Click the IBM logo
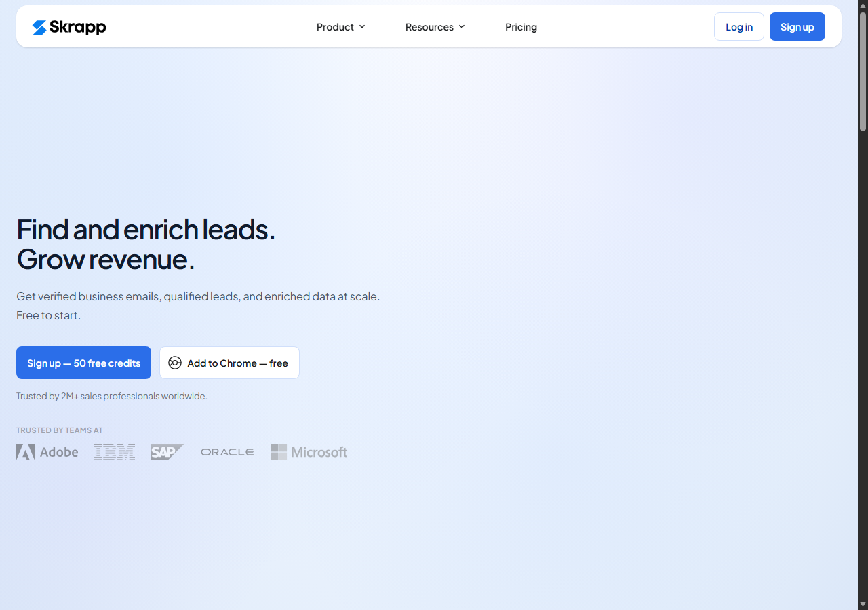868x610 pixels. click(115, 452)
